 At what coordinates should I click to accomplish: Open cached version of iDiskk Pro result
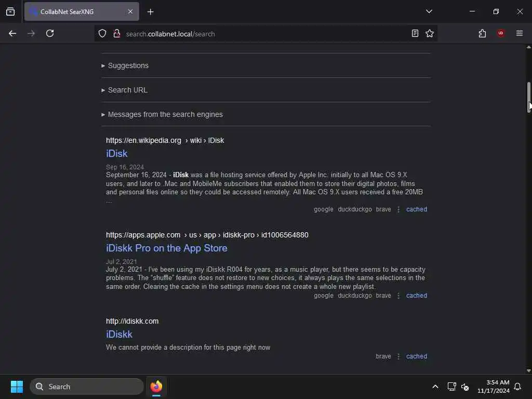(417, 296)
